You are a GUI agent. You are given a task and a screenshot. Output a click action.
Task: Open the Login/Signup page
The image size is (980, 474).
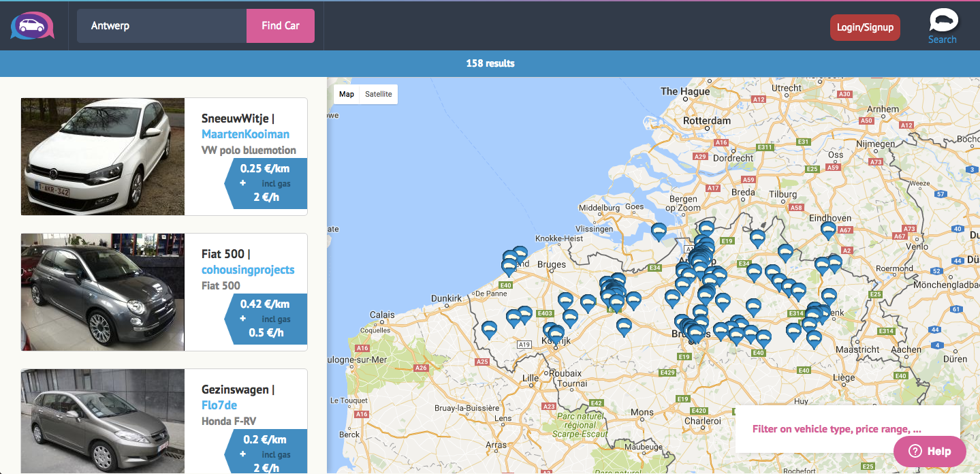point(865,27)
